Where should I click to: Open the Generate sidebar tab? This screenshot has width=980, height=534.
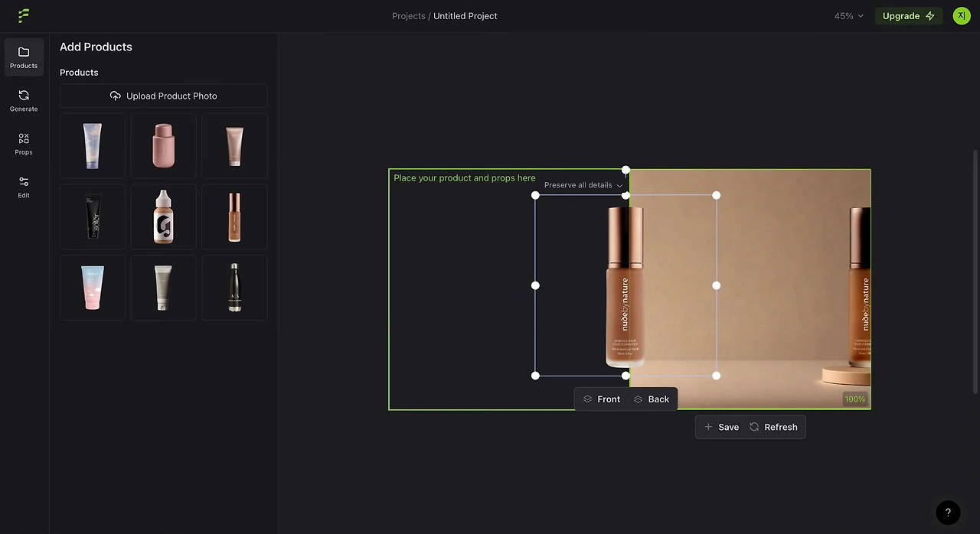point(24,100)
